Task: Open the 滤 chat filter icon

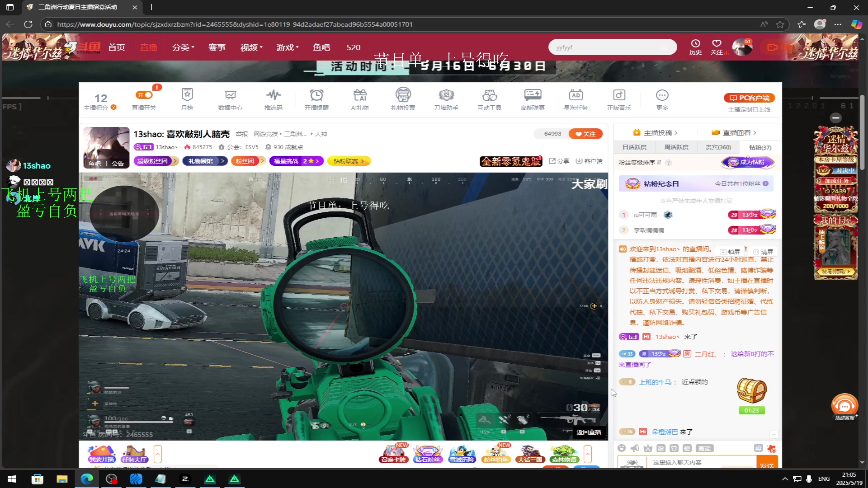Action: (x=759, y=448)
